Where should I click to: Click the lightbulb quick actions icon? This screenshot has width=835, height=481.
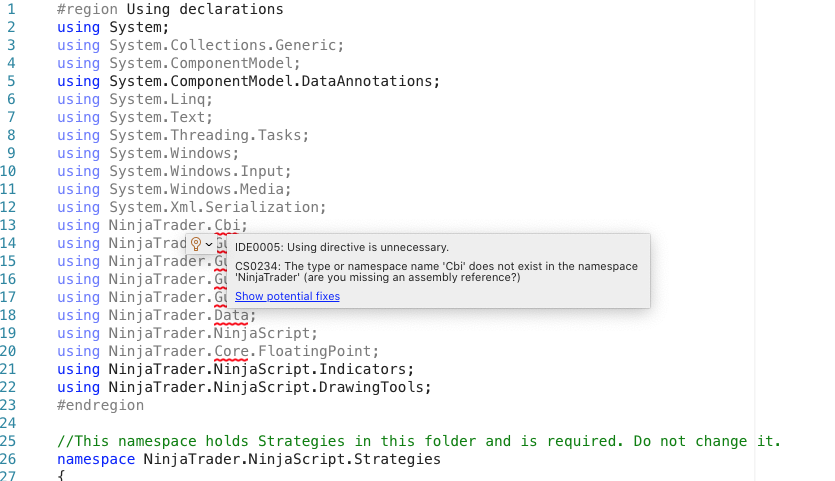[x=196, y=244]
